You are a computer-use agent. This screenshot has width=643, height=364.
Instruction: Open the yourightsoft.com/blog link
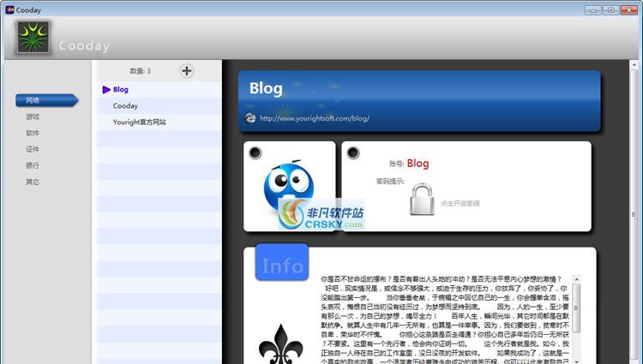click(315, 118)
